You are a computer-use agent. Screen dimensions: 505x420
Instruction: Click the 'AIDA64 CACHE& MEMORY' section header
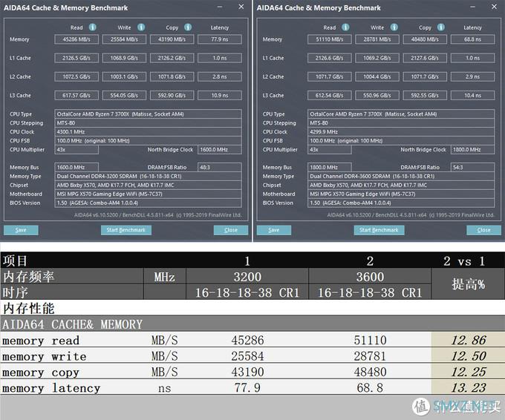point(72,324)
